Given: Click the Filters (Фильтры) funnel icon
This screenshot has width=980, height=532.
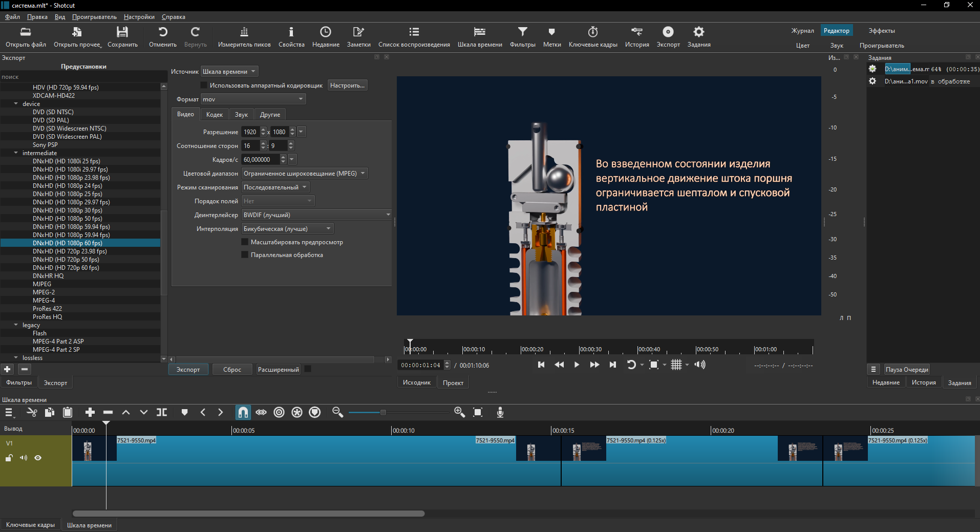Looking at the screenshot, I should tap(522, 32).
